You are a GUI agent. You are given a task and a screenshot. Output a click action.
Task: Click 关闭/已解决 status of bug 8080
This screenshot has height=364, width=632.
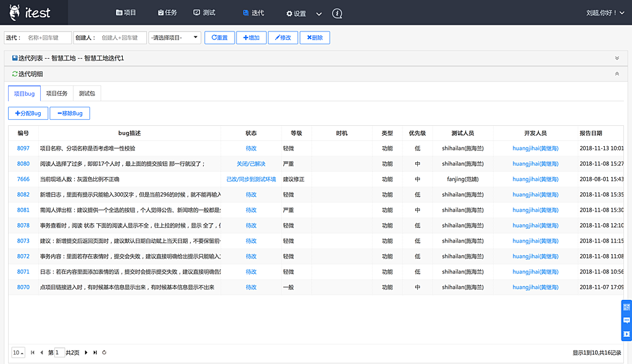click(251, 163)
